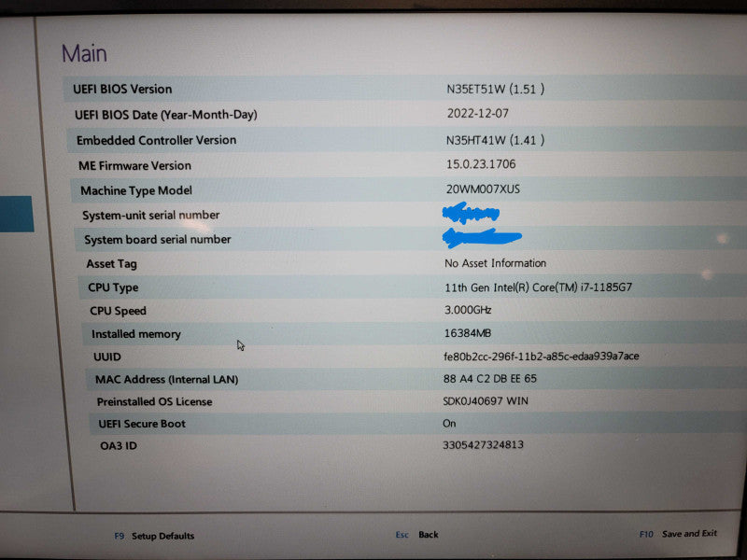The width and height of the screenshot is (747, 560).
Task: Click MAC value 88 A4 C2 DB EE 65
Action: point(489,379)
